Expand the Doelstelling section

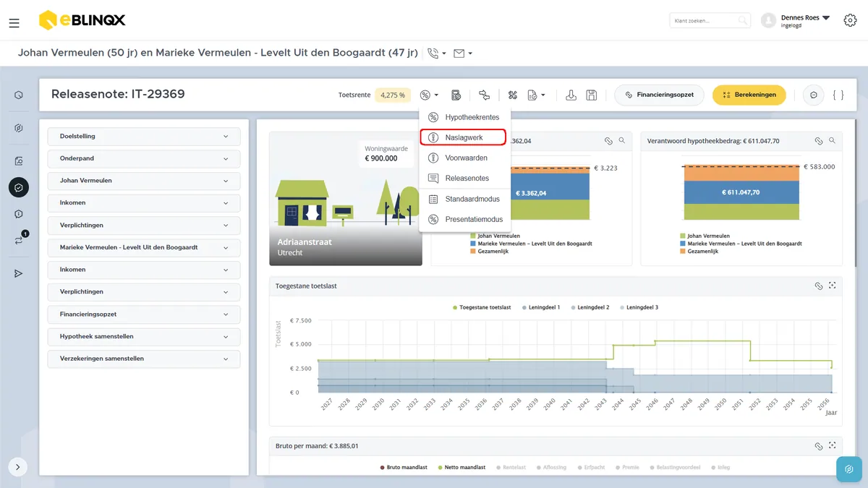(144, 136)
